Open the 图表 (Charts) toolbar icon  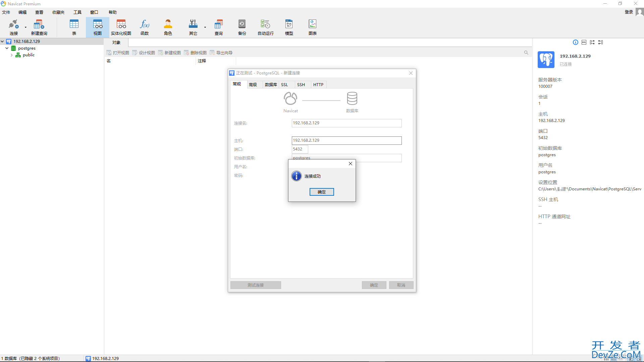click(312, 27)
